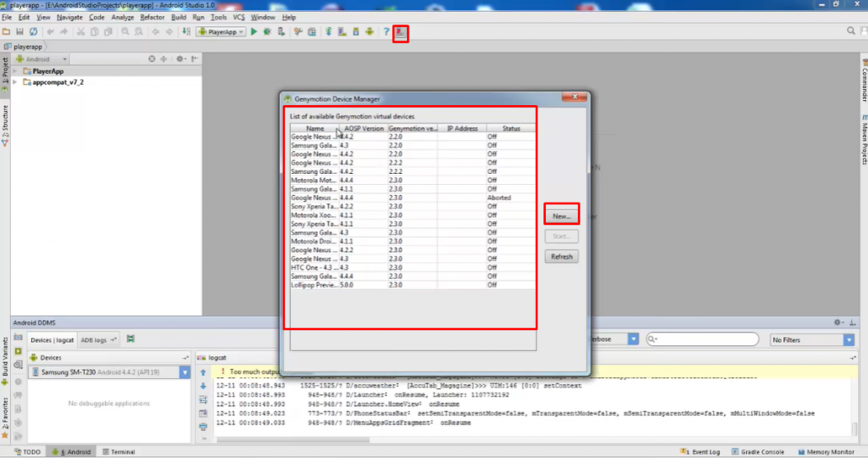
Task: Click the logcat scroll down arrow icon
Action: pyautogui.click(x=203, y=386)
